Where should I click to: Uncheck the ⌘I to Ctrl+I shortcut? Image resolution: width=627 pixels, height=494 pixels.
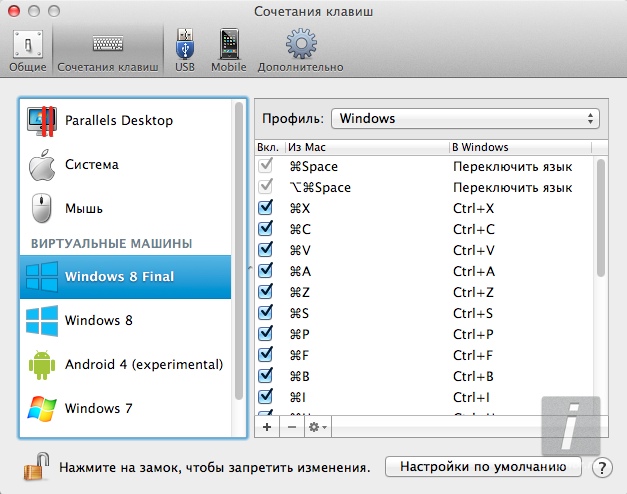[266, 396]
